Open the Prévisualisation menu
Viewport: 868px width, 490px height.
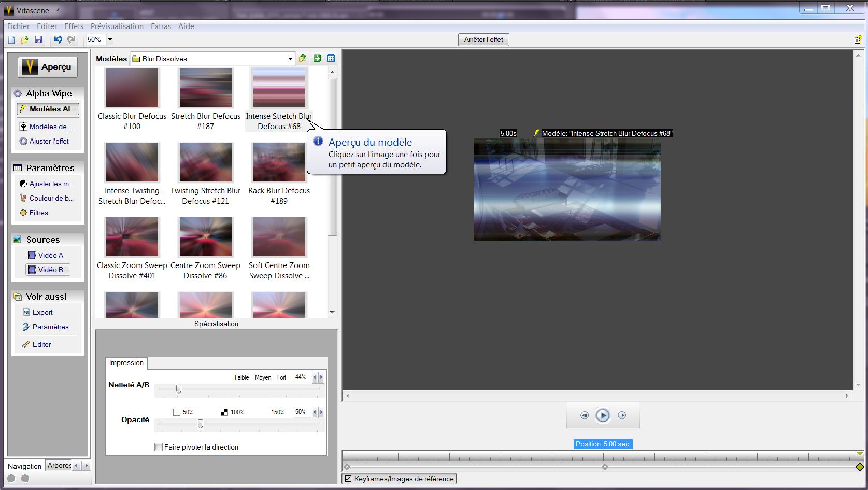click(117, 26)
